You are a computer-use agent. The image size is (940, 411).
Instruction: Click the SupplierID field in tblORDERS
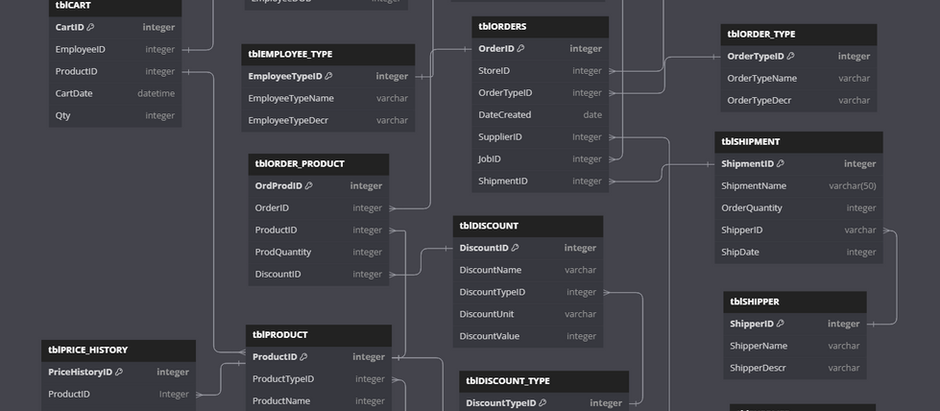coord(540,137)
